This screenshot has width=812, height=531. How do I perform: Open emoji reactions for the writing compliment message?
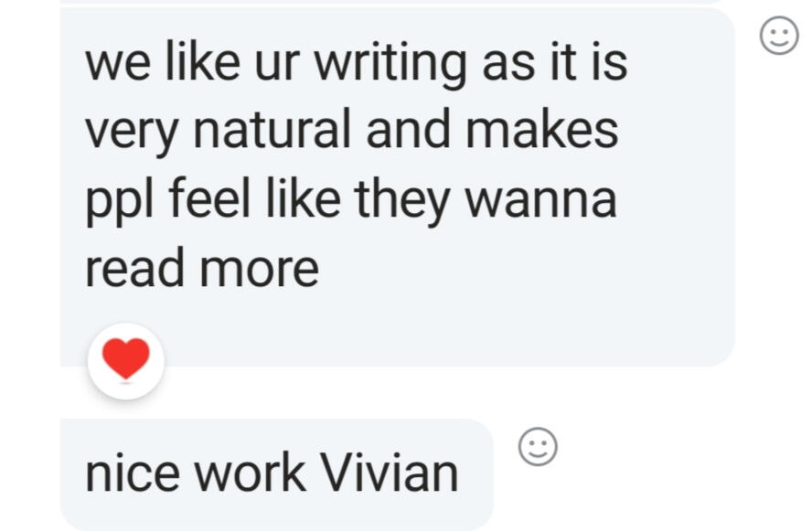pyautogui.click(x=779, y=37)
